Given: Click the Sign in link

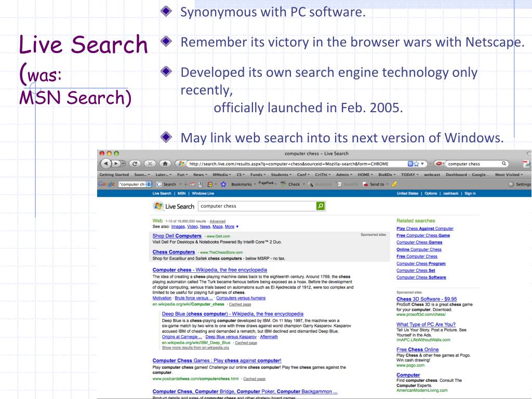Looking at the screenshot, I should point(470,193).
